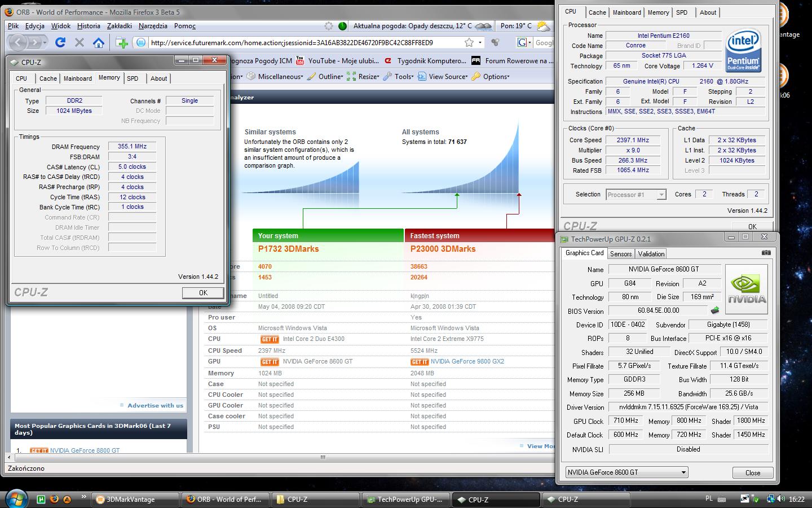Click the green circle status icon
812x508 pixels.
pyautogui.click(x=342, y=26)
